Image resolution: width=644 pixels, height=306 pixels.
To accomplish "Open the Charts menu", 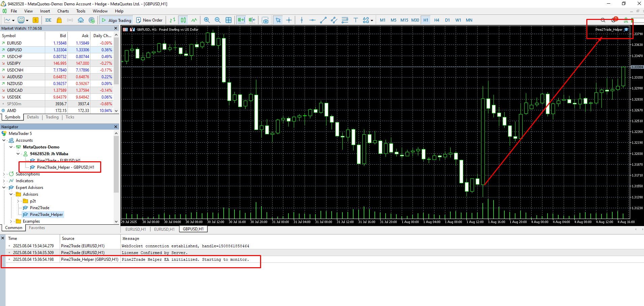I will [63, 11].
